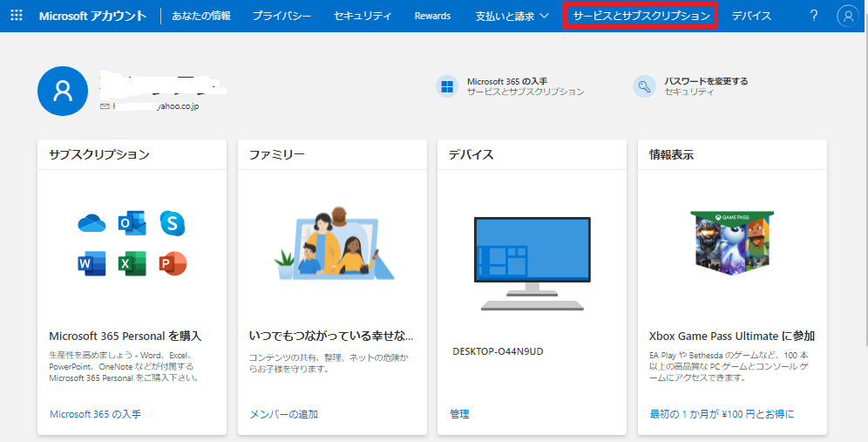Expand the 支払いと請求 dropdown menu
The width and height of the screenshot is (868, 442).
coord(512,16)
